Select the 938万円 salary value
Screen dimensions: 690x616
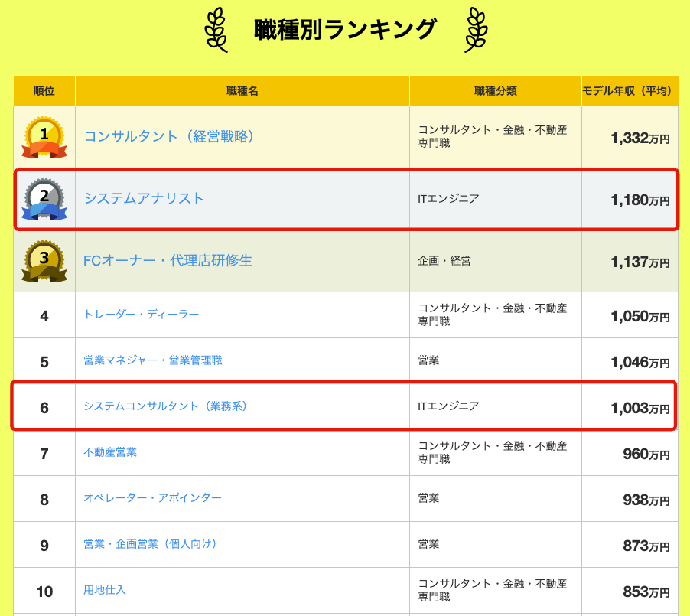[x=646, y=500]
